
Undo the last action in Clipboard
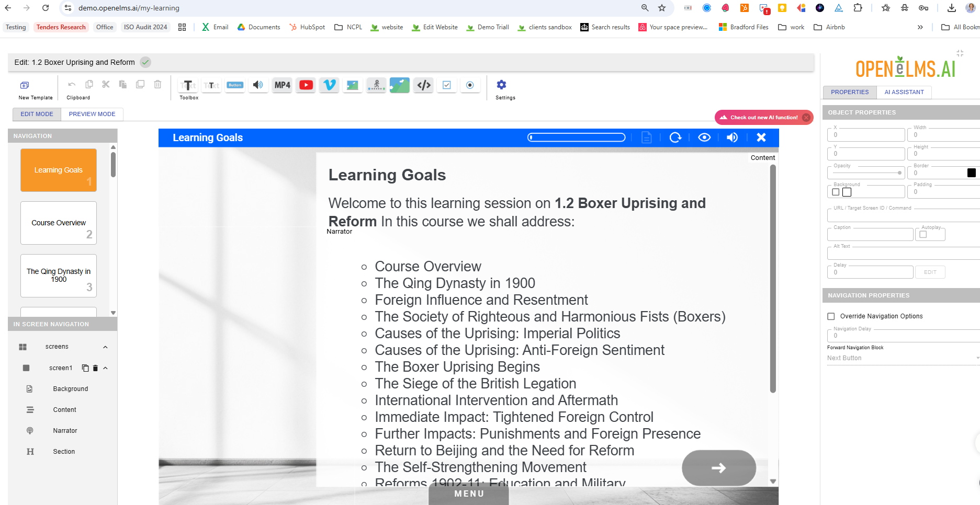pyautogui.click(x=72, y=84)
